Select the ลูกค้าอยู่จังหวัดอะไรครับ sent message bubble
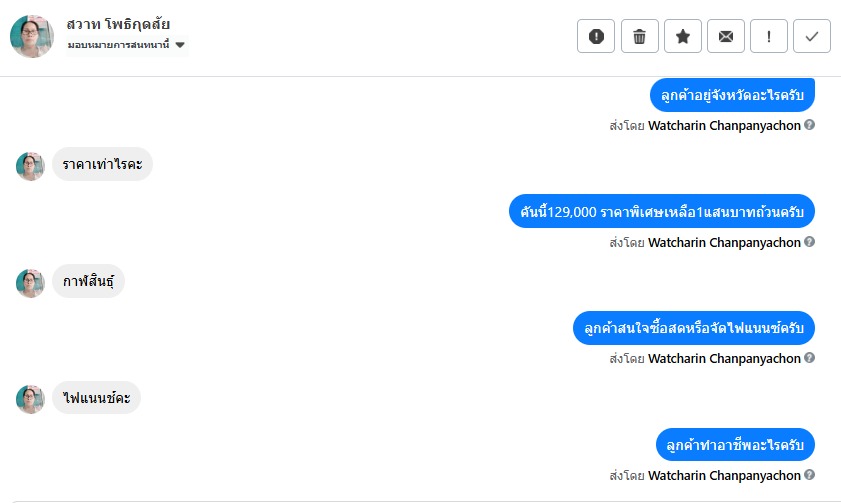The height and width of the screenshot is (503, 841). (x=732, y=95)
